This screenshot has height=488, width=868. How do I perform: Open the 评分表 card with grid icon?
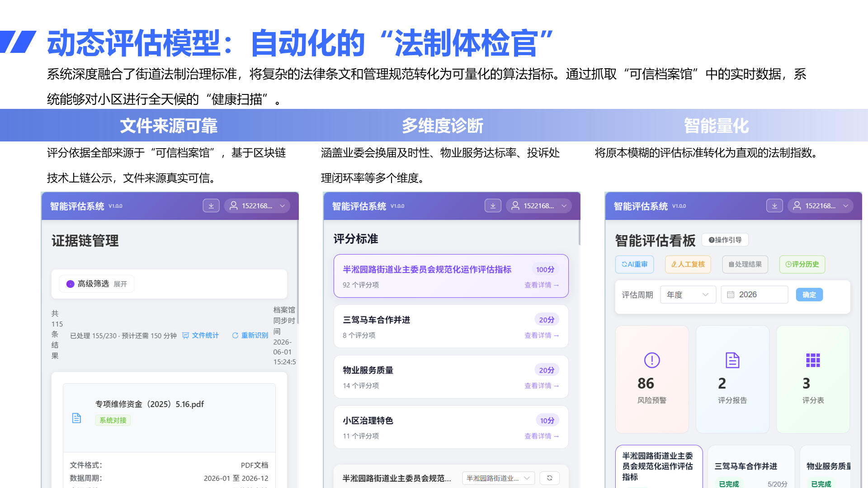(x=813, y=379)
